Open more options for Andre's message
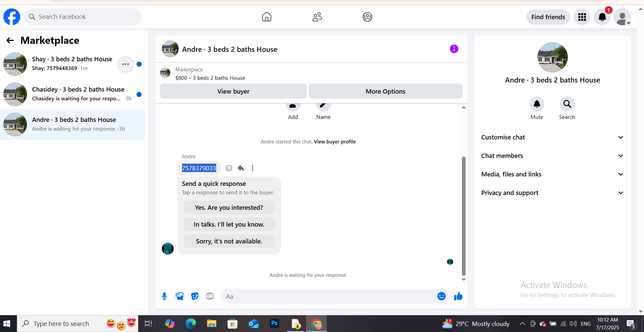This screenshot has height=332, width=644. coord(253,168)
